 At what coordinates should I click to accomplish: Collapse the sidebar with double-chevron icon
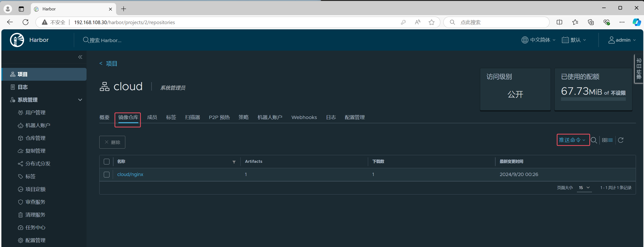(80, 57)
